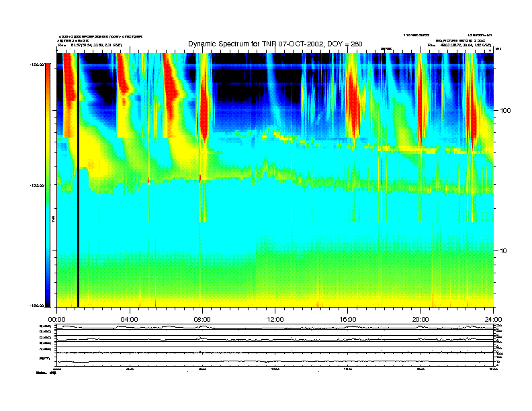
Task: Pick the red top of the intensity color bar
Action: (48, 70)
